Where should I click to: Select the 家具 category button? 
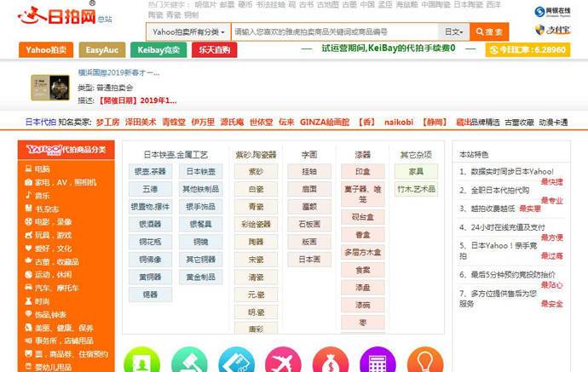click(416, 172)
